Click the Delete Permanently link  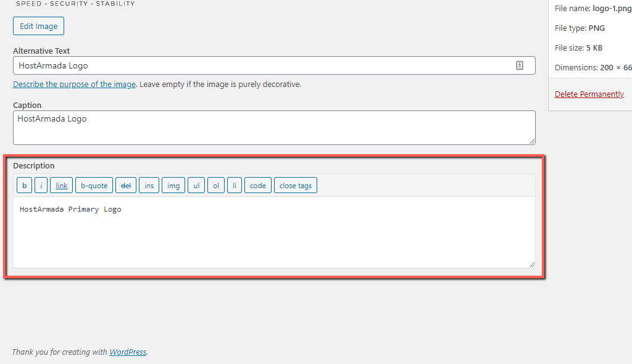[589, 94]
